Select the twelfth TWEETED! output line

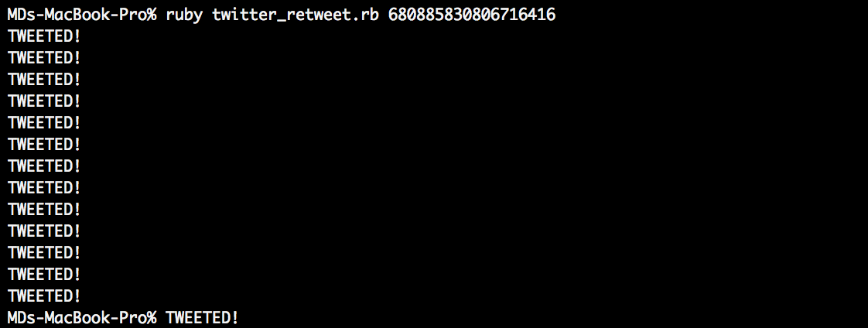[x=44, y=275]
